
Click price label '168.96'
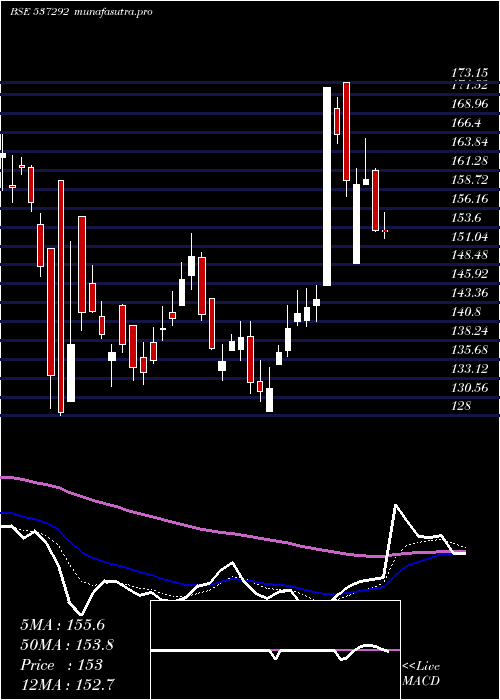pyautogui.click(x=470, y=104)
